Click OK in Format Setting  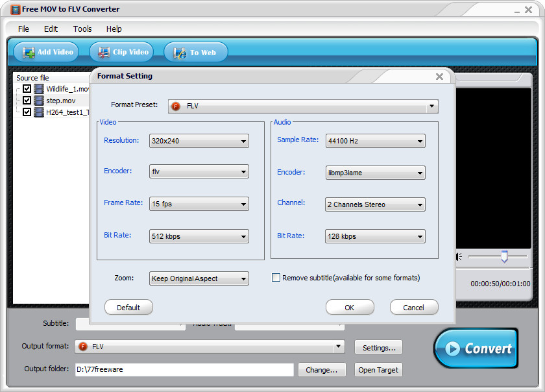pyautogui.click(x=350, y=308)
